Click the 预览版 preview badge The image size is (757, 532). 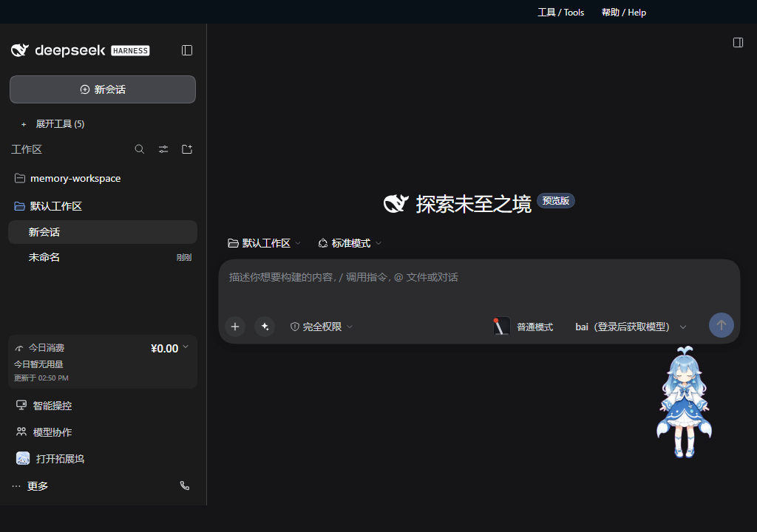point(556,201)
